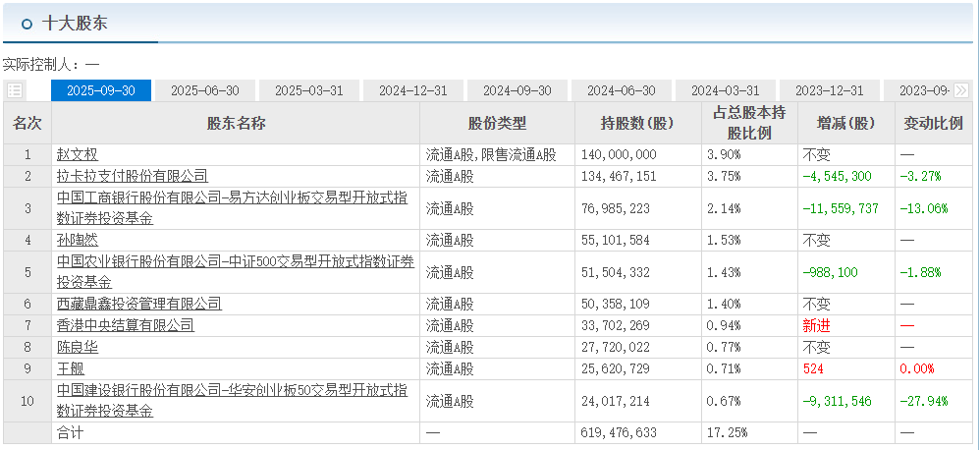
Task: Click the change value -11,559,737
Action: tap(841, 208)
